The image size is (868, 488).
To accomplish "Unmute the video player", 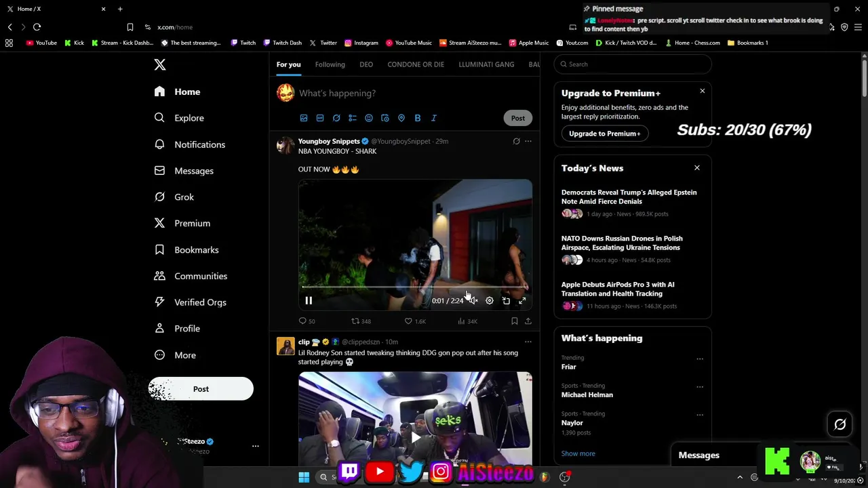I will pyautogui.click(x=473, y=301).
